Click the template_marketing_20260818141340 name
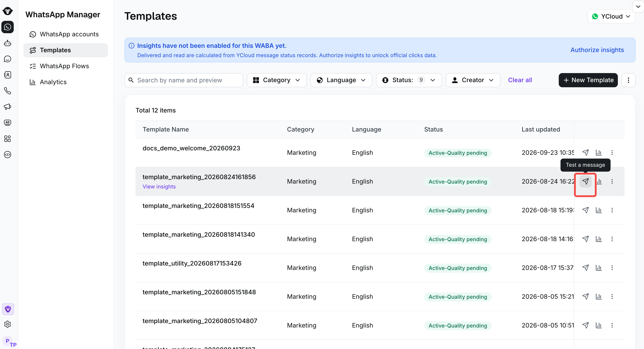Viewport: 644px width, 349px height. coord(198,235)
